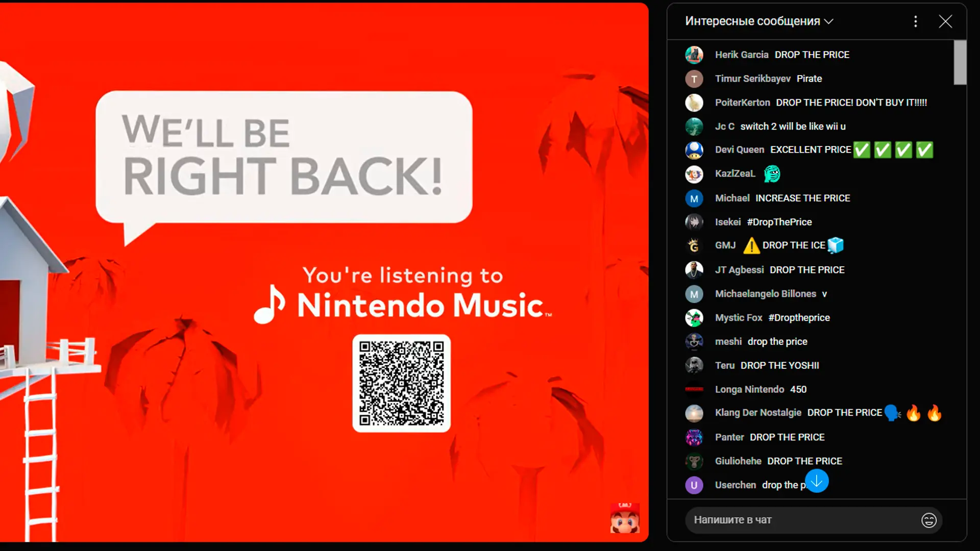The image size is (980, 551).
Task: Open Michaelangelo Billones' avatar
Action: (694, 294)
